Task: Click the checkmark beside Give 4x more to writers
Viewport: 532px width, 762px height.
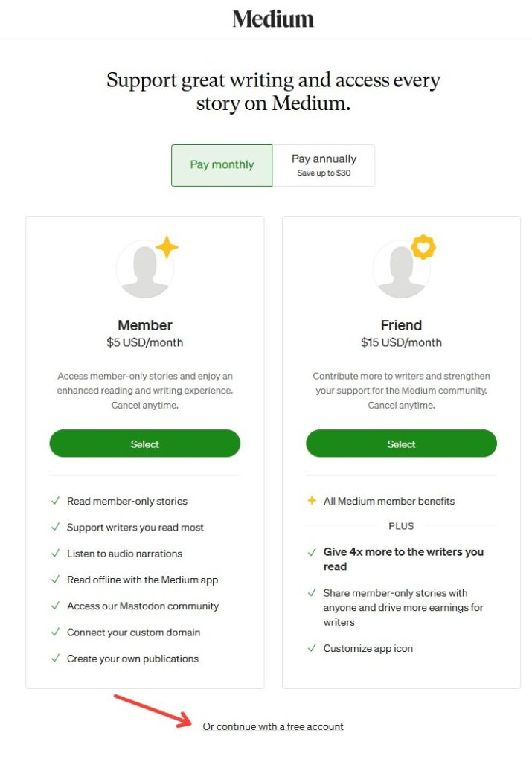Action: (312, 551)
